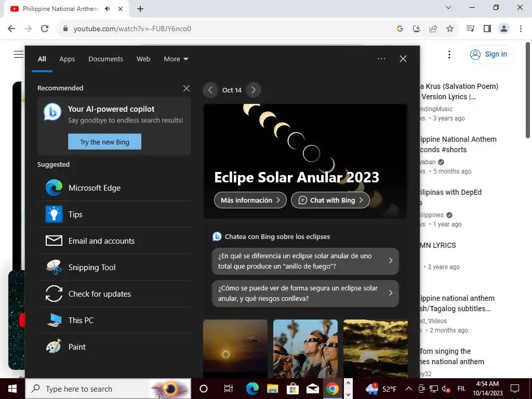The width and height of the screenshot is (532, 399).
Task: Go back in Chrome browser
Action: [11, 29]
